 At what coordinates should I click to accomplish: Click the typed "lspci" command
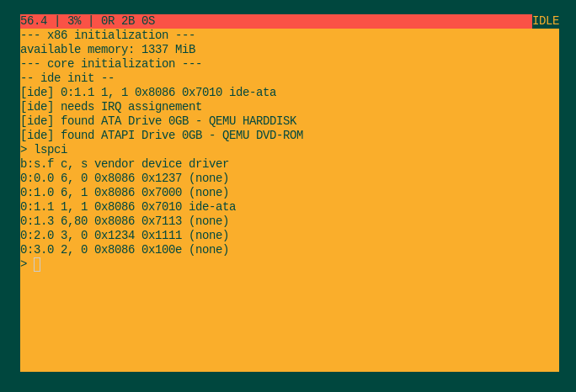pyautogui.click(x=51, y=150)
